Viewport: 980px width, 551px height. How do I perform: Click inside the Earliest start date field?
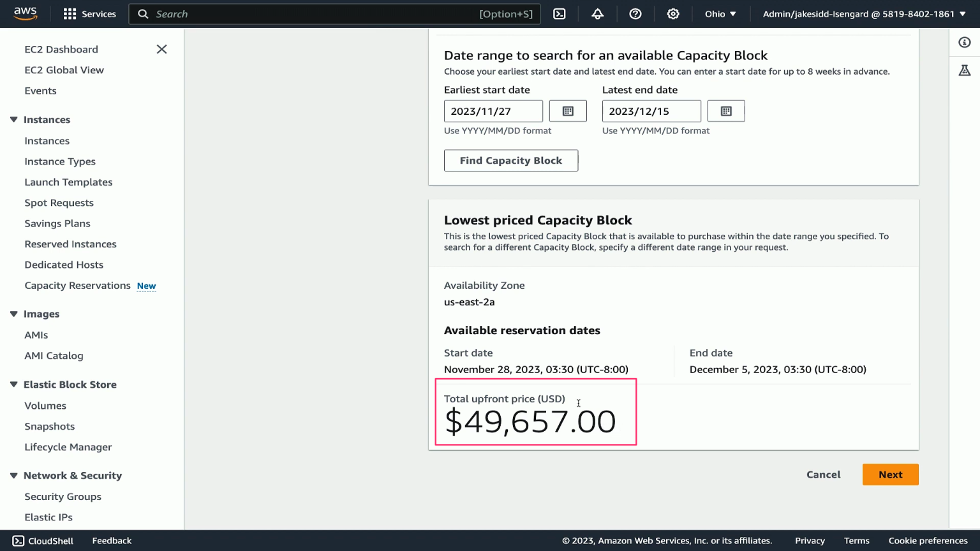(493, 110)
